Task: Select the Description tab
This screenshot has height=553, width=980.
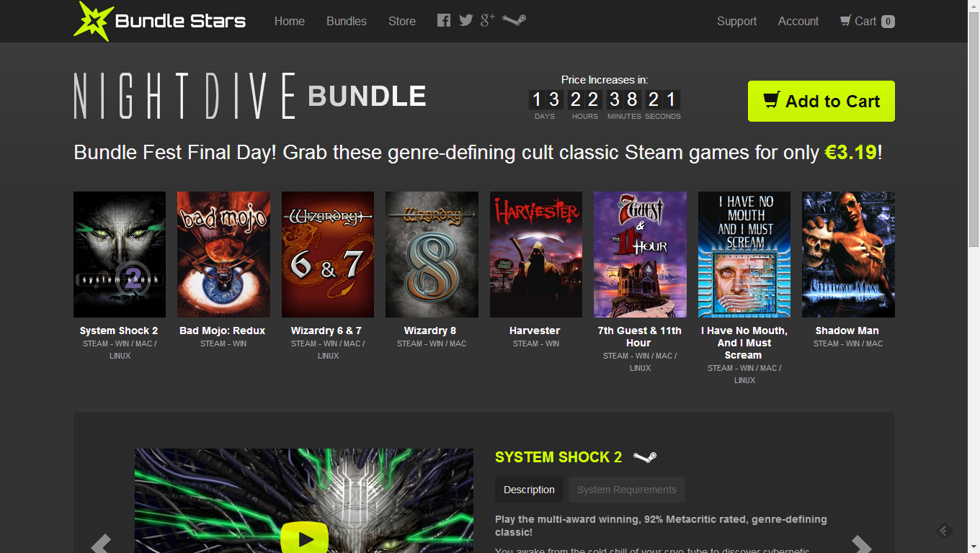Action: pyautogui.click(x=529, y=490)
